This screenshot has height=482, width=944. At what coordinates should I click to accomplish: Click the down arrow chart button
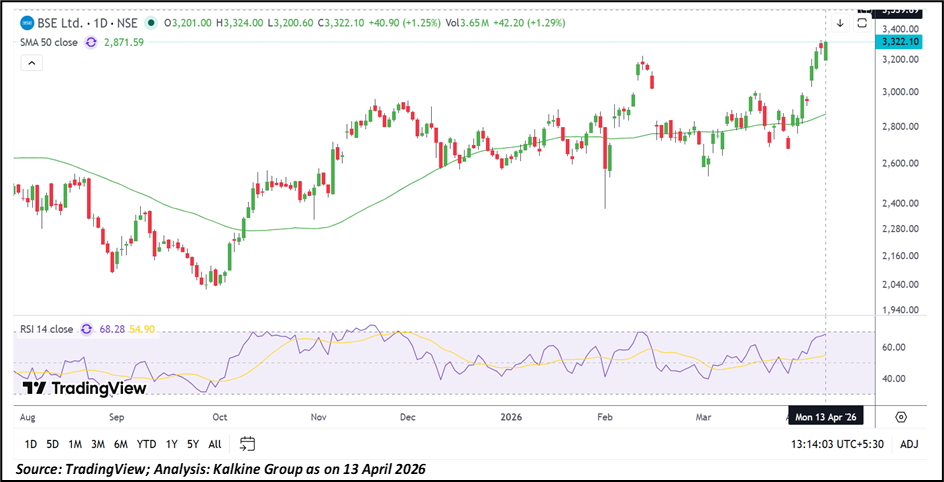pyautogui.click(x=840, y=22)
